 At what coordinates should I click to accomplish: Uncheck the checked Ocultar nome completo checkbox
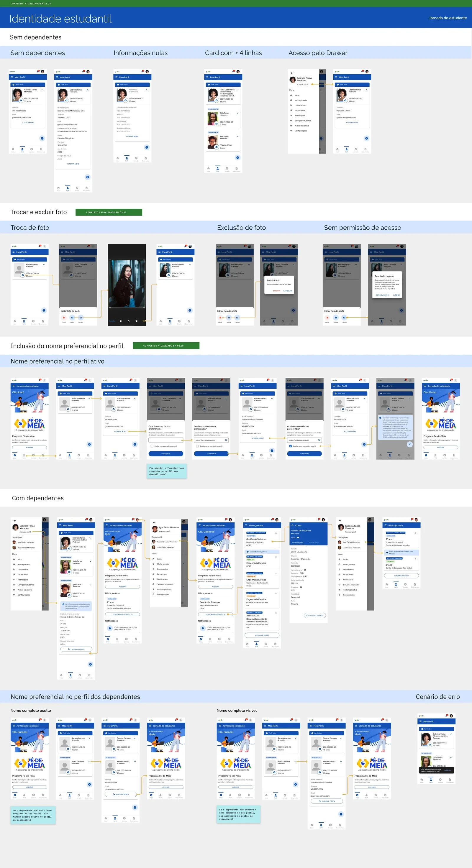pyautogui.click(x=290, y=446)
